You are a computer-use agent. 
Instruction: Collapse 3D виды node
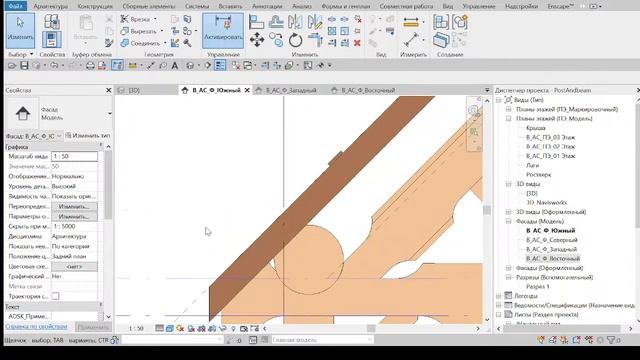pos(509,184)
